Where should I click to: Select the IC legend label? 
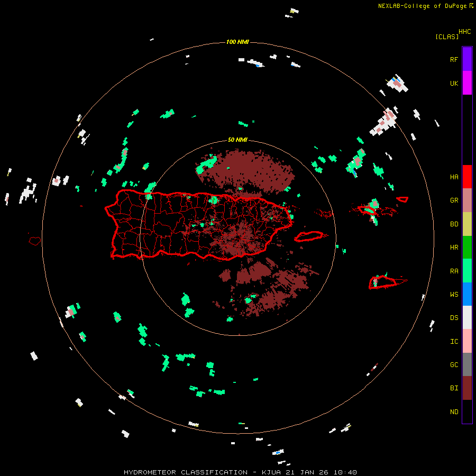coord(454,341)
